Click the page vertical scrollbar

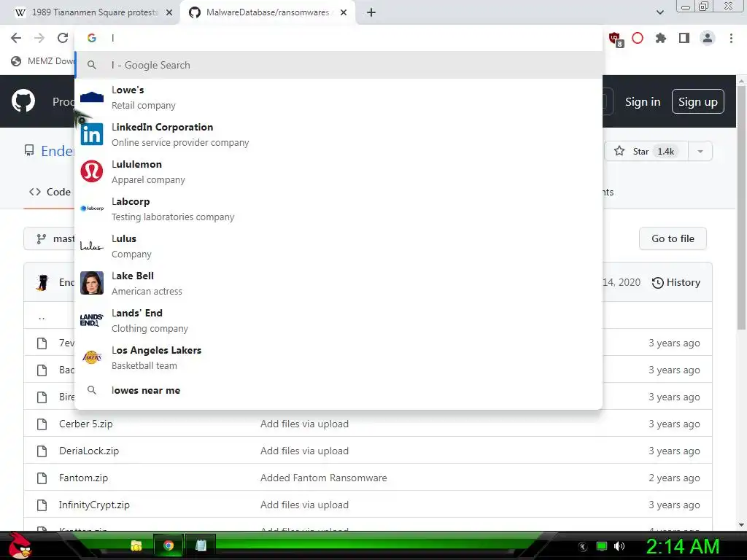pos(741,208)
